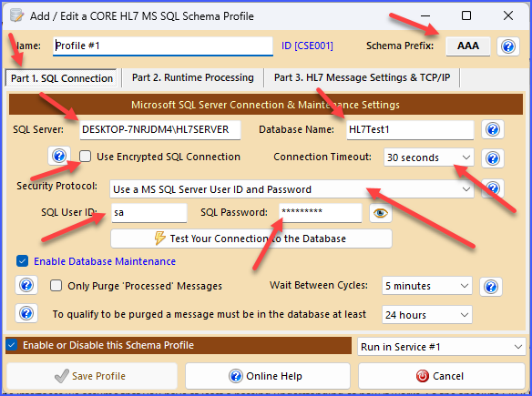Minimize the dialog window
This screenshot has height=396, width=532.
point(425,15)
